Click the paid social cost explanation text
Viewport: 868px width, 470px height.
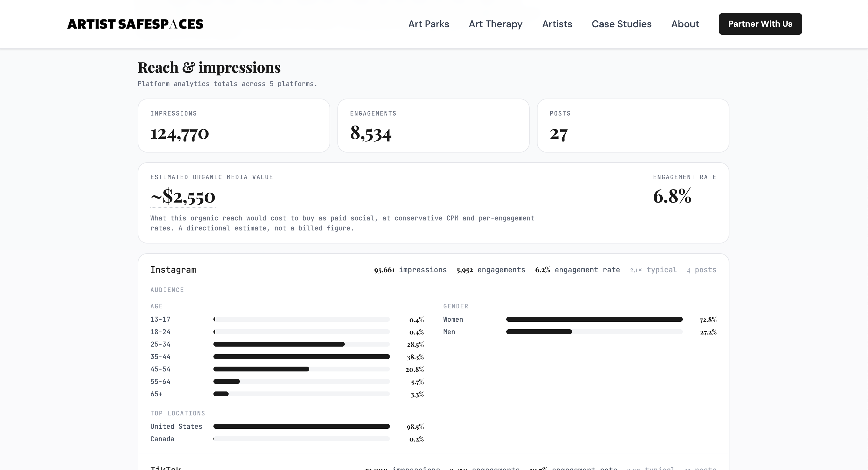[342, 223]
